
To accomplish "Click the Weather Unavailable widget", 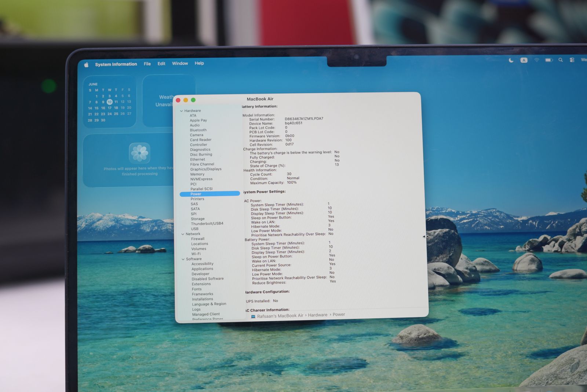I will [x=169, y=101].
